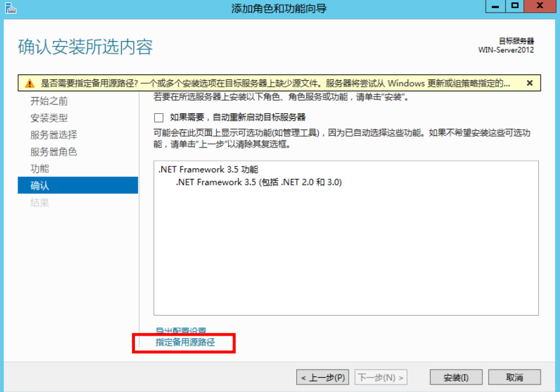Go to the 开始之前 step
The width and height of the screenshot is (560, 392).
click(x=49, y=101)
